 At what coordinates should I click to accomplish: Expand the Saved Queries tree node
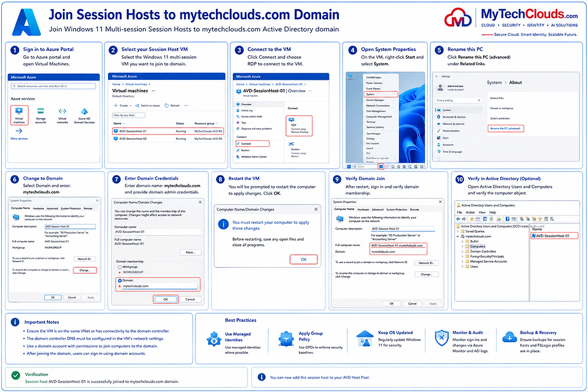(x=458, y=232)
